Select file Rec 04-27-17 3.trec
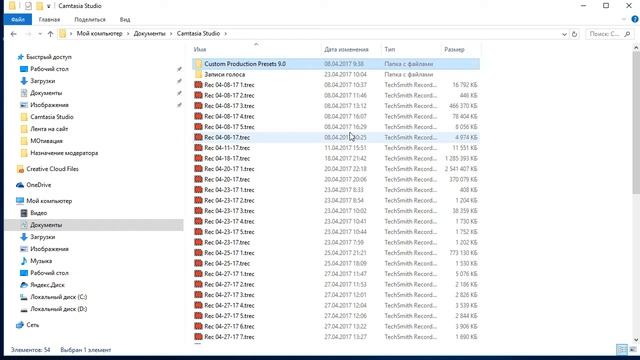The height and width of the screenshot is (360, 640). point(229,295)
